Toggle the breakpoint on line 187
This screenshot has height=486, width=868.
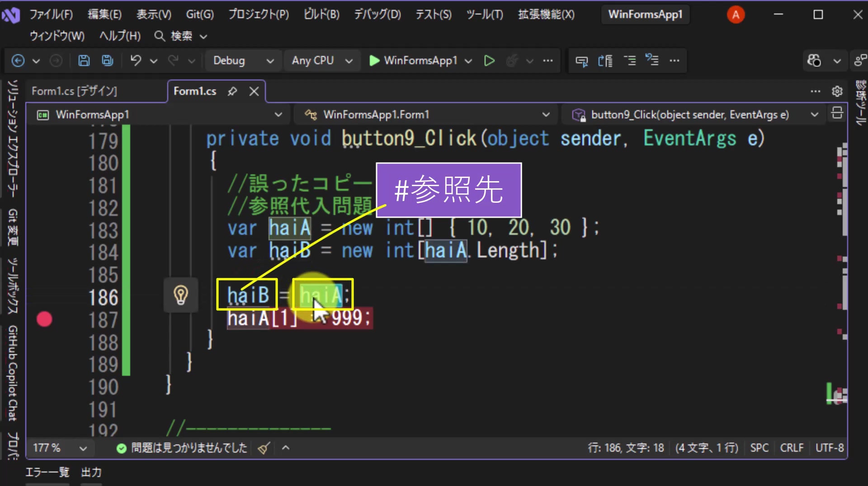coord(44,319)
